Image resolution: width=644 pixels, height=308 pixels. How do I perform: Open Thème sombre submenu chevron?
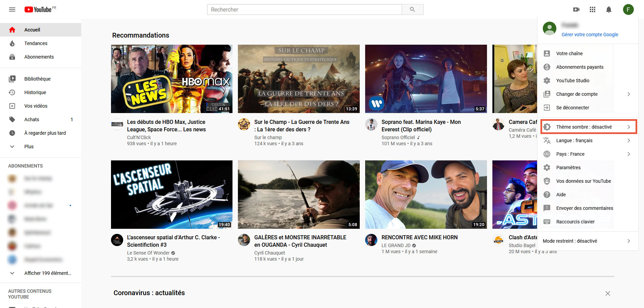click(629, 127)
